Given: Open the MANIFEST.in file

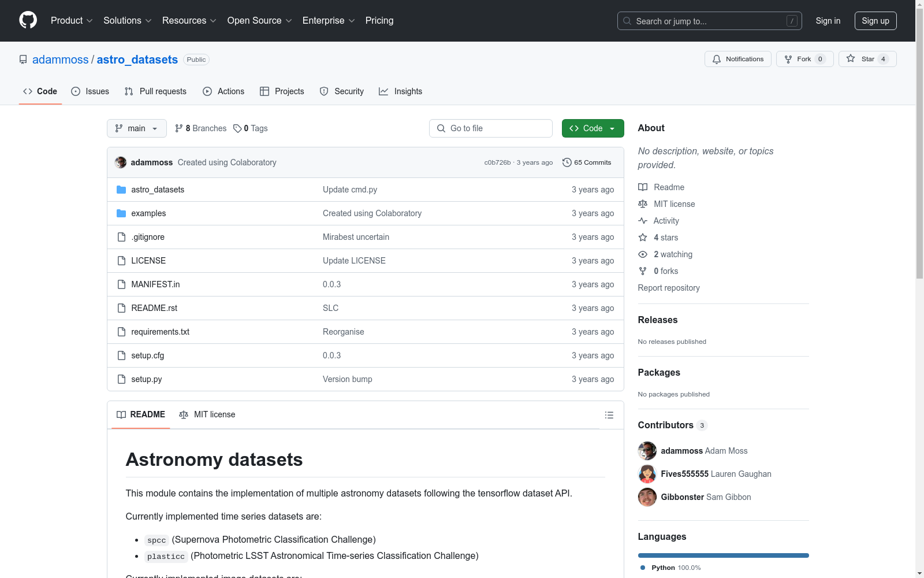Looking at the screenshot, I should click(x=155, y=284).
